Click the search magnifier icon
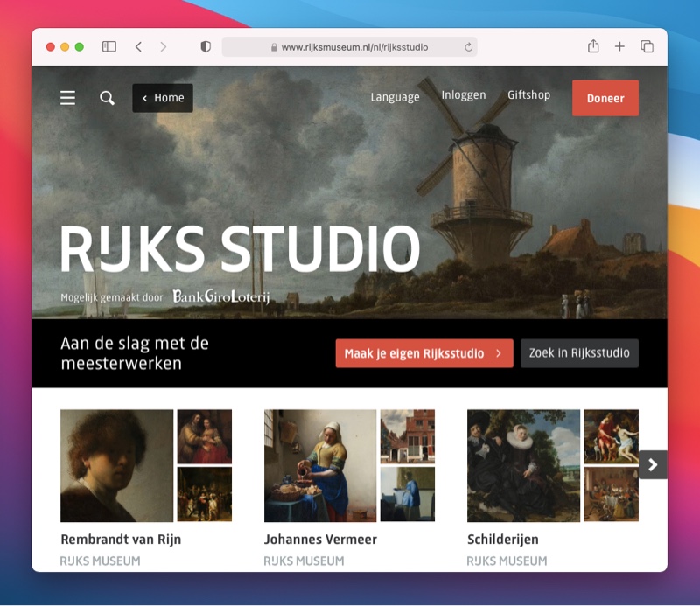Image resolution: width=700 pixels, height=606 pixels. 107,98
